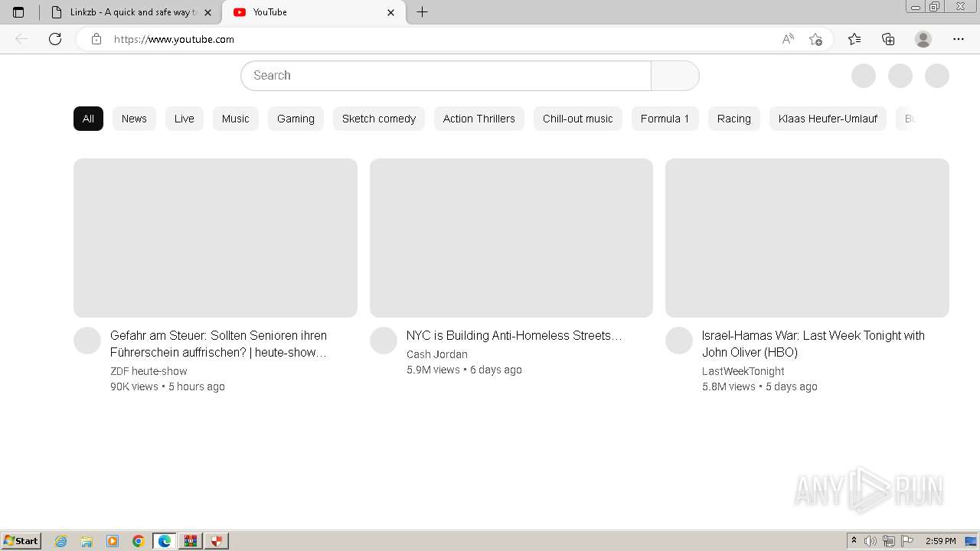The width and height of the screenshot is (980, 551).
Task: Click the first circular header placeholder icon
Action: 864,76
